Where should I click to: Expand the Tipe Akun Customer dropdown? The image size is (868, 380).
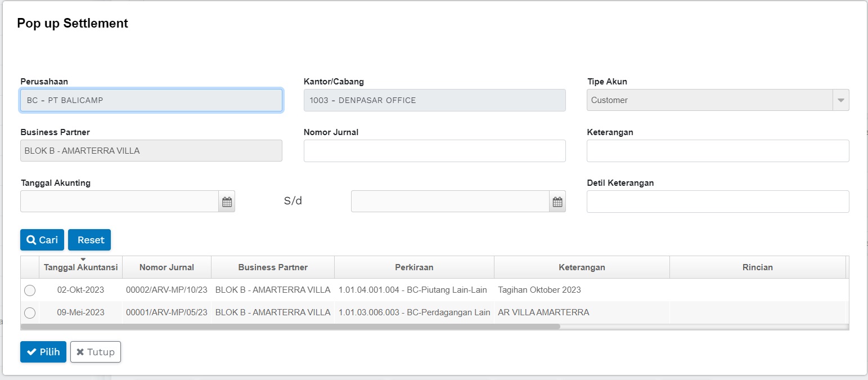coord(840,100)
